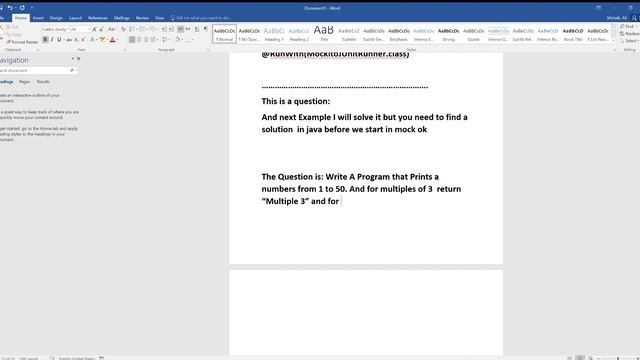
Task: Switch to Pages tab in Navigation pane
Action: pyautogui.click(x=24, y=82)
